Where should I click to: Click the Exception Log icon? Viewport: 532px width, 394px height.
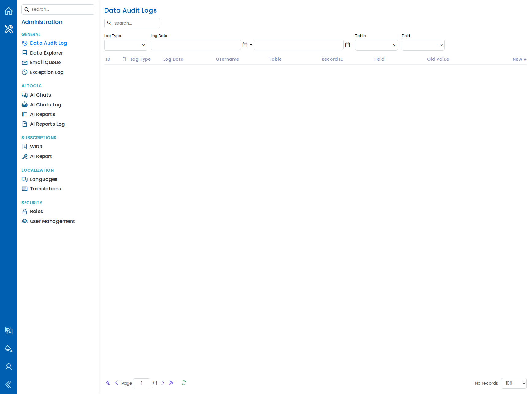pyautogui.click(x=25, y=72)
